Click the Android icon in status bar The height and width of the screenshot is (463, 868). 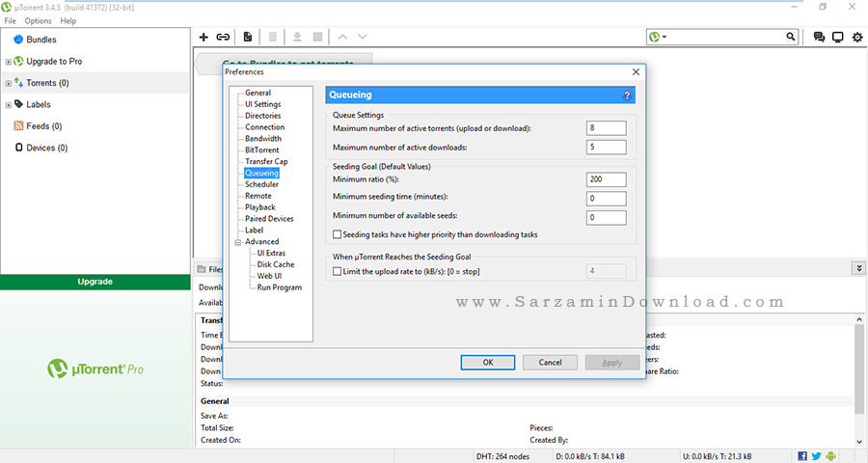[830, 456]
